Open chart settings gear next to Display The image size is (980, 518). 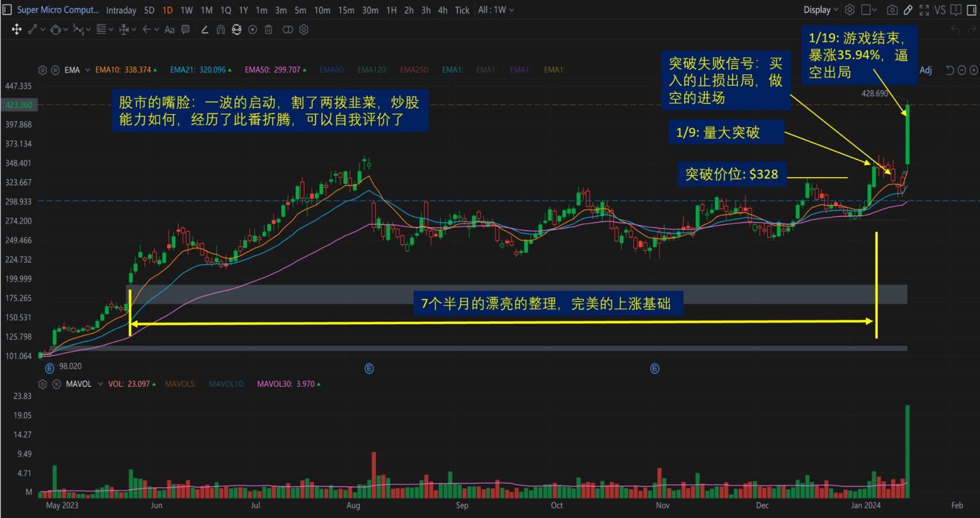pyautogui.click(x=850, y=10)
